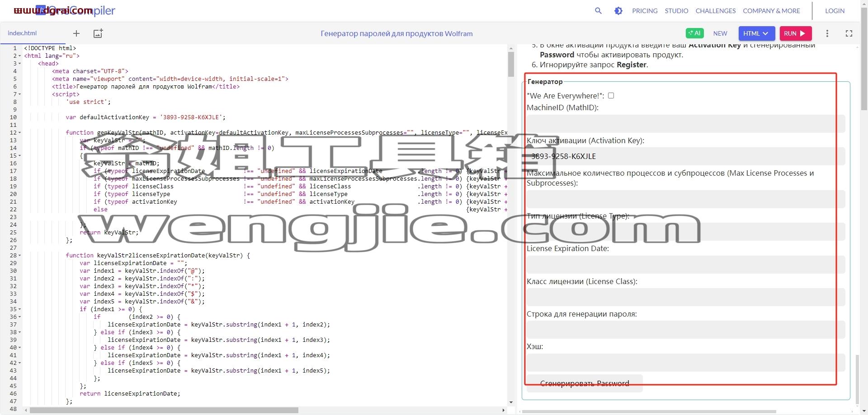Click the OneCompiler logo
This screenshot has width=868, height=415.
tap(75, 11)
